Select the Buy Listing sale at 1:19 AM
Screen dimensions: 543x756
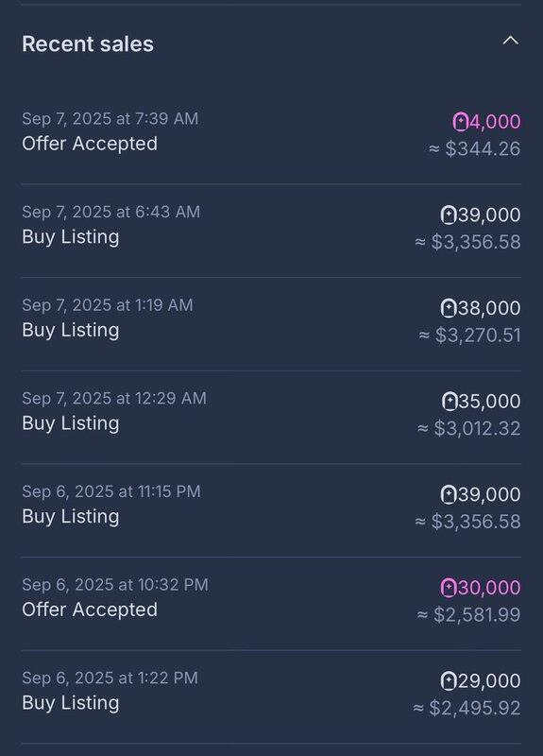271,320
